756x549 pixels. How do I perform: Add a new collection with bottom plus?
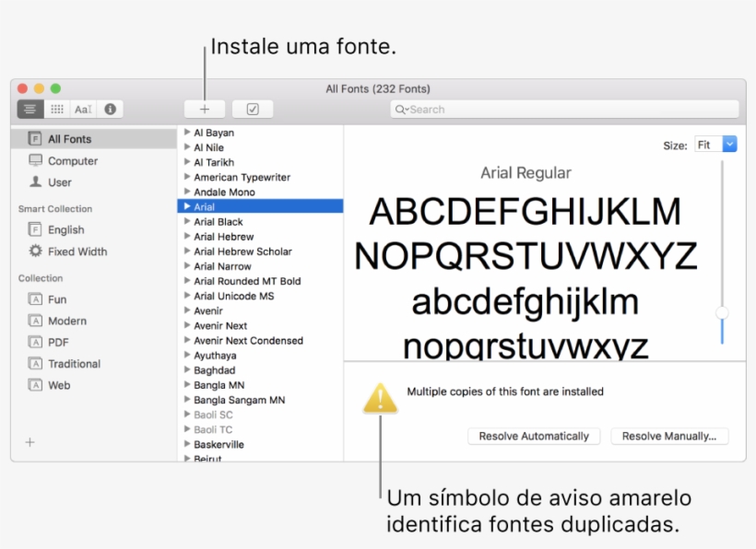[x=30, y=442]
